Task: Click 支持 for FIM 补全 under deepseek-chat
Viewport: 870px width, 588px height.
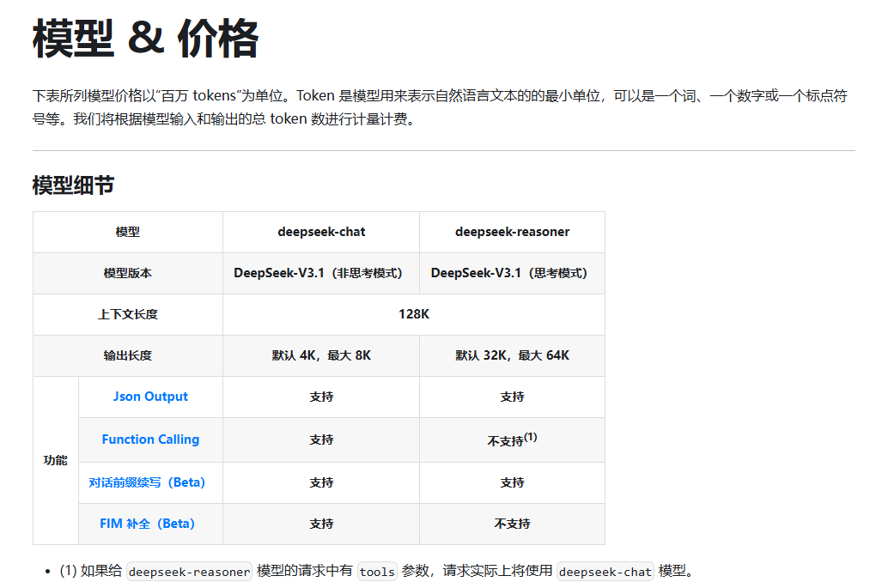Action: (321, 524)
